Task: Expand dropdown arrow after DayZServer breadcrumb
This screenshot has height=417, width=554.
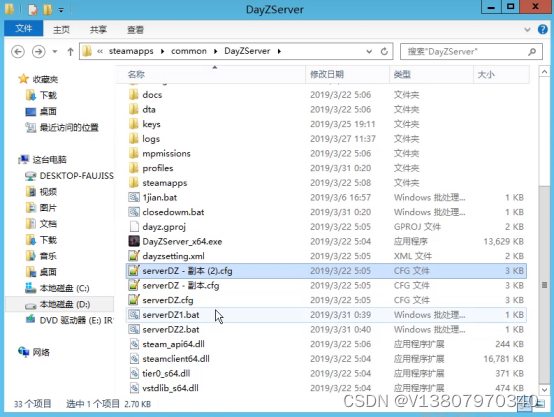Action: tap(279, 52)
